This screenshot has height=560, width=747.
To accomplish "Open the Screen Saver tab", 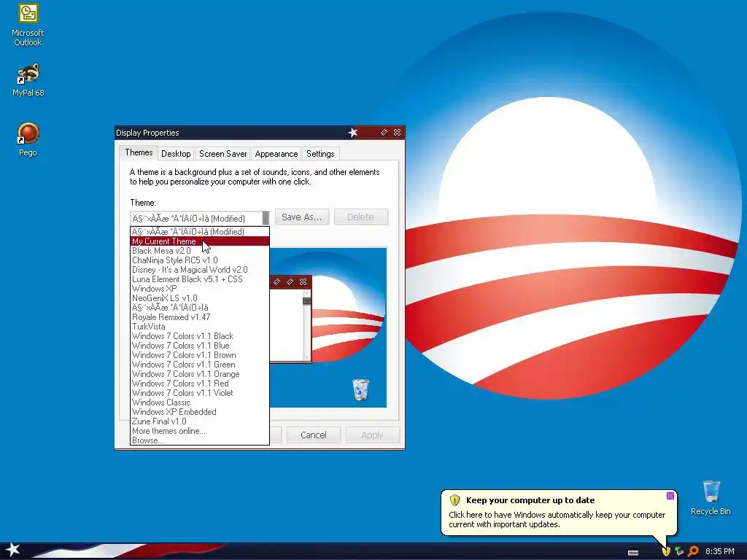I will click(x=223, y=154).
